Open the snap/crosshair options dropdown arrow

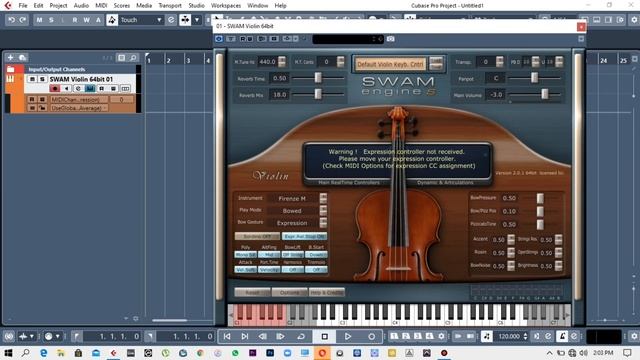[197, 20]
